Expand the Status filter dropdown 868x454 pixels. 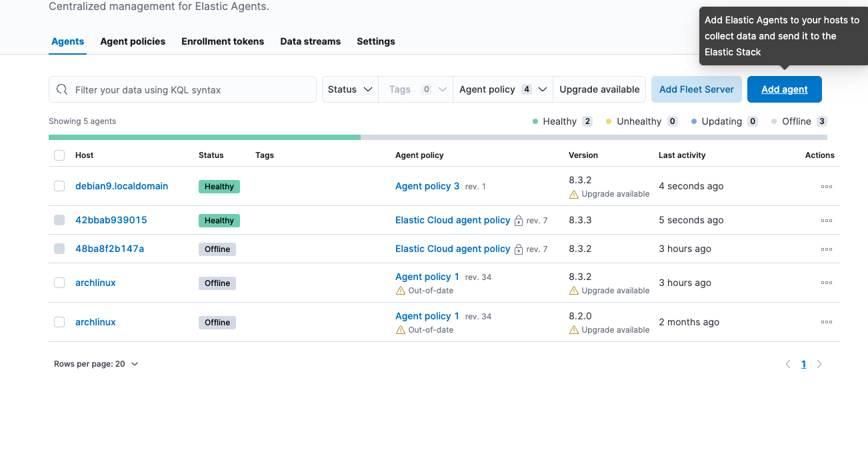pos(350,89)
